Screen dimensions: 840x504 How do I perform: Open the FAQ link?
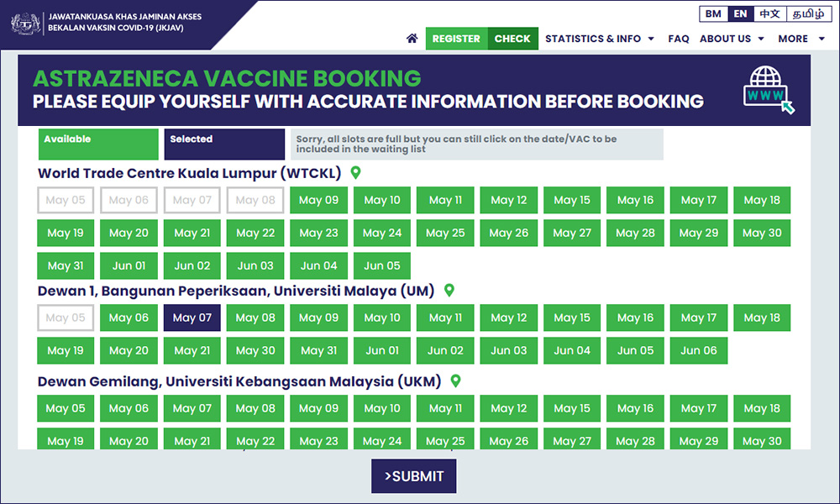point(678,39)
